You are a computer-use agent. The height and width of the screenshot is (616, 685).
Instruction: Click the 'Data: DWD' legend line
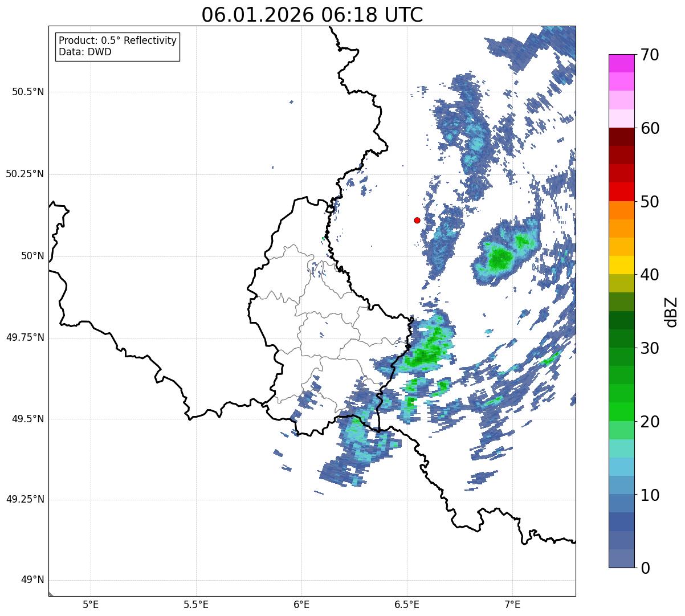coord(85,52)
